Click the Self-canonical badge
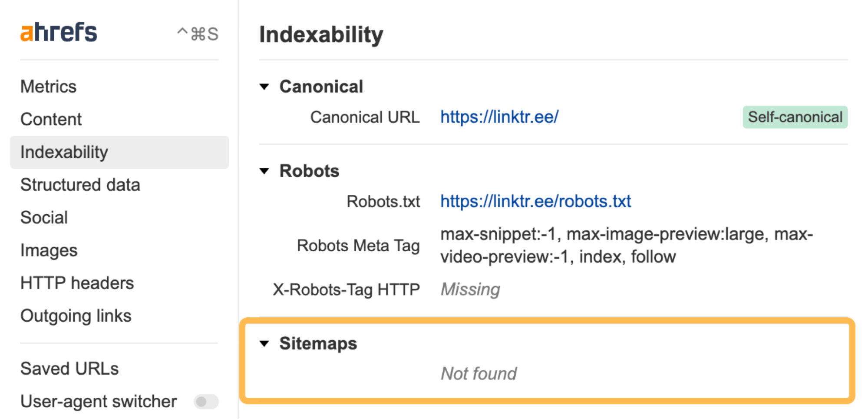 point(795,117)
